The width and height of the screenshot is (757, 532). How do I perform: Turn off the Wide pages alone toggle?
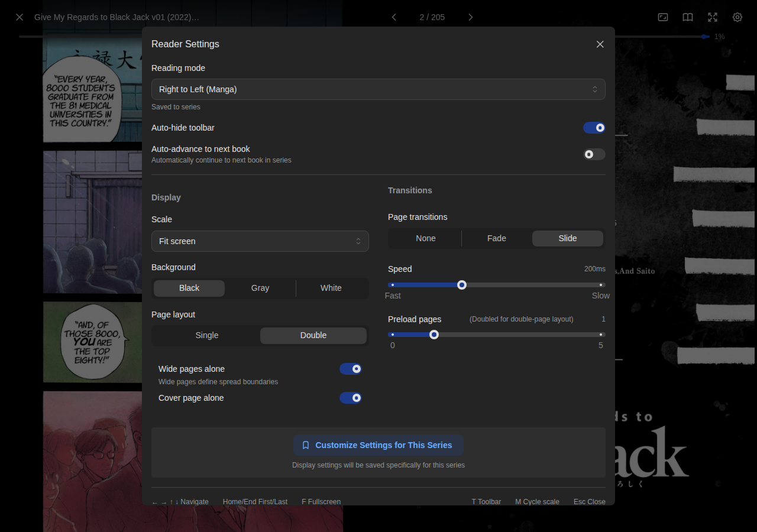pyautogui.click(x=351, y=368)
